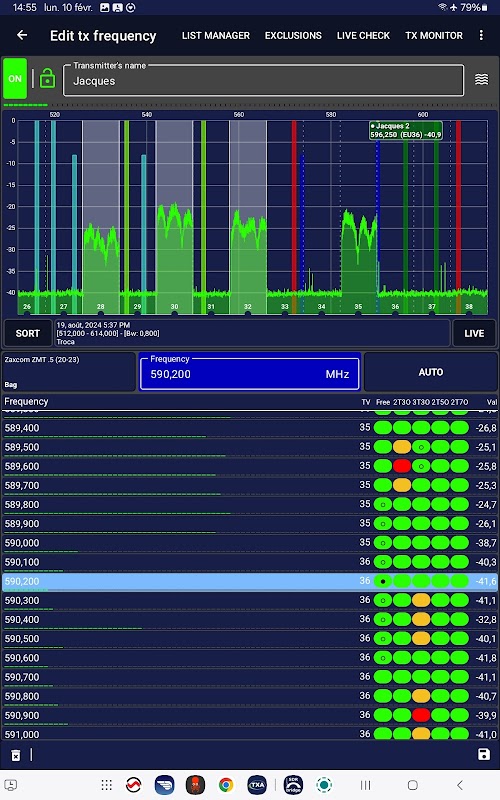Switch off the green ON toggle
The height and width of the screenshot is (800, 500).
15,79
